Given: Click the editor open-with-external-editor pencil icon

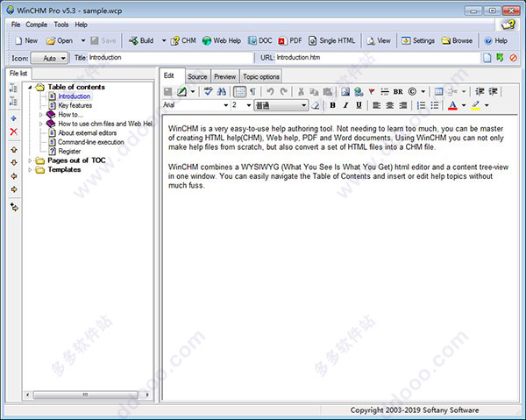Looking at the screenshot, I should pos(181,91).
